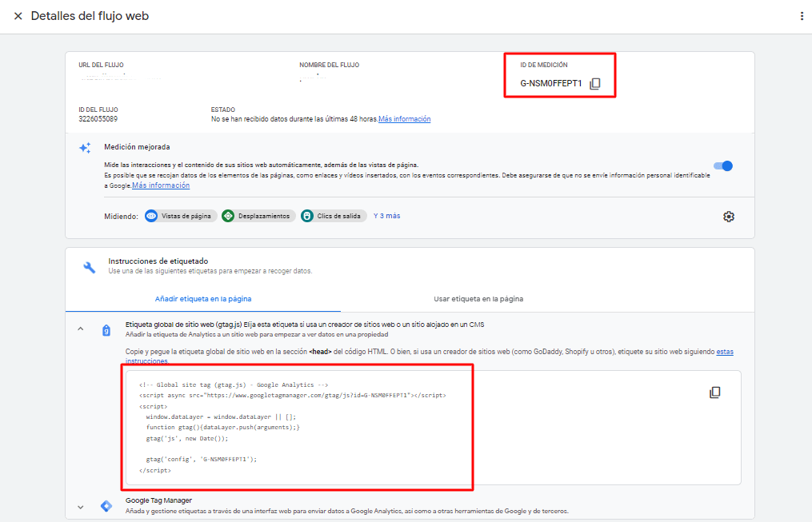Follow the estas instrucciones link

(x=725, y=352)
